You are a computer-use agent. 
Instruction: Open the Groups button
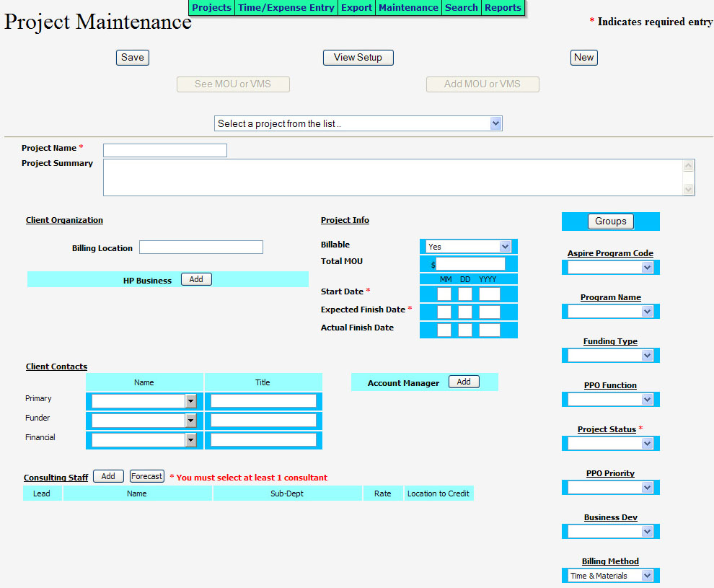click(611, 221)
